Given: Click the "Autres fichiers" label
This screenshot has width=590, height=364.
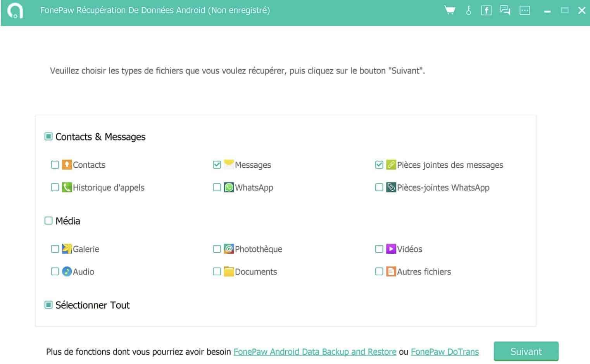Looking at the screenshot, I should [424, 272].
